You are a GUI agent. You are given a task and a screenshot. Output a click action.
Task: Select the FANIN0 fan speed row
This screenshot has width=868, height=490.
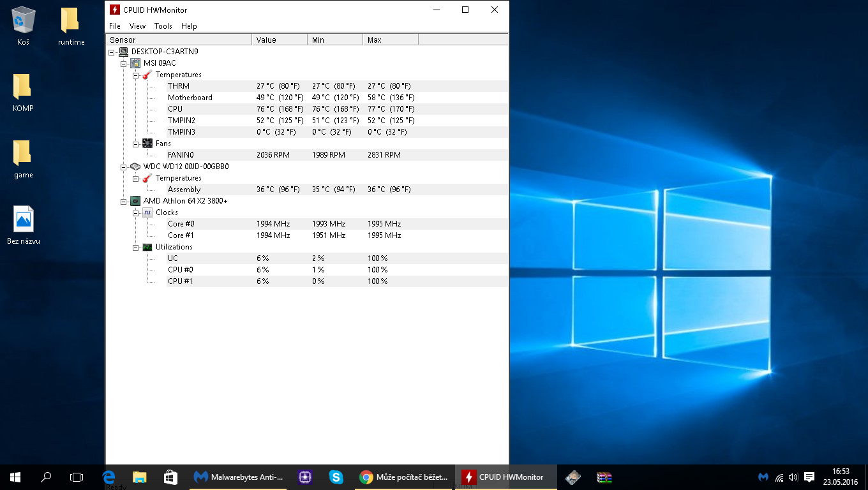pyautogui.click(x=181, y=155)
